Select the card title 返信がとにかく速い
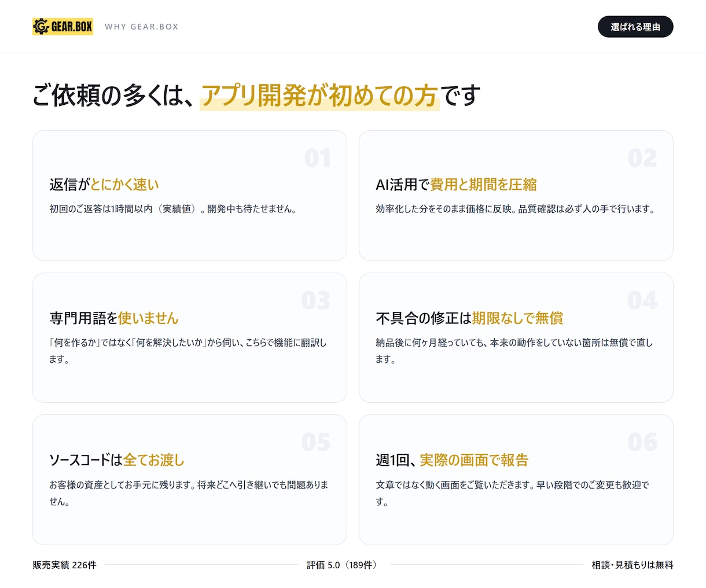The image size is (706, 588). (x=104, y=185)
